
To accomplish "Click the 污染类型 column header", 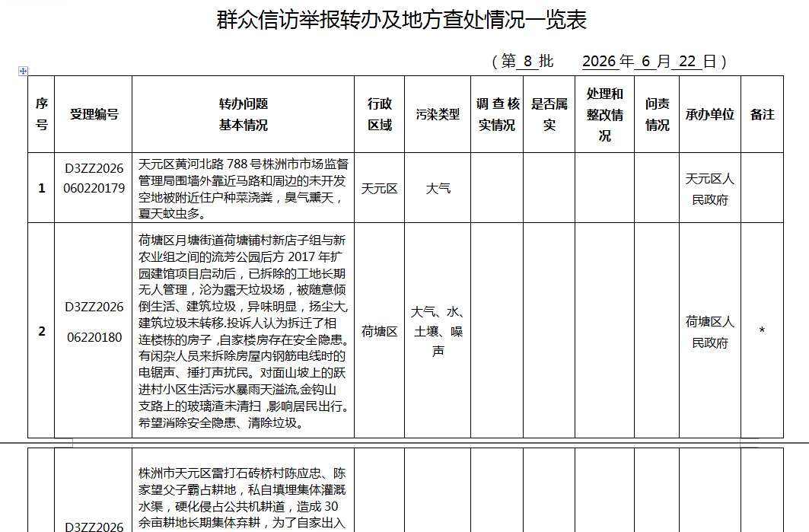I will point(438,114).
